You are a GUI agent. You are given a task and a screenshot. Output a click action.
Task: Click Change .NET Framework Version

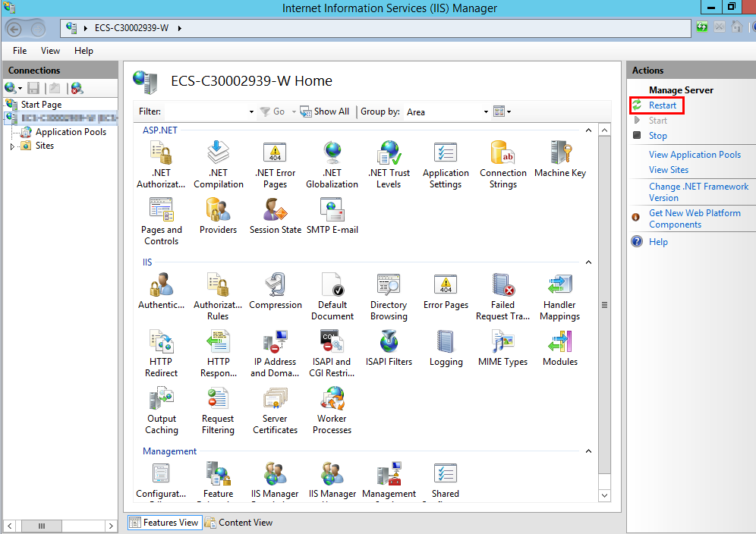[x=698, y=193]
